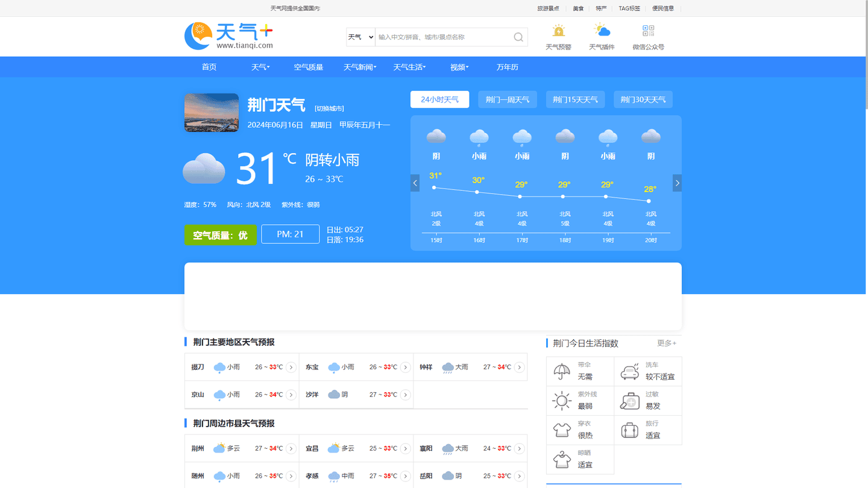The width and height of the screenshot is (868, 488).
Task: Click the 岳阳 city name
Action: (426, 476)
